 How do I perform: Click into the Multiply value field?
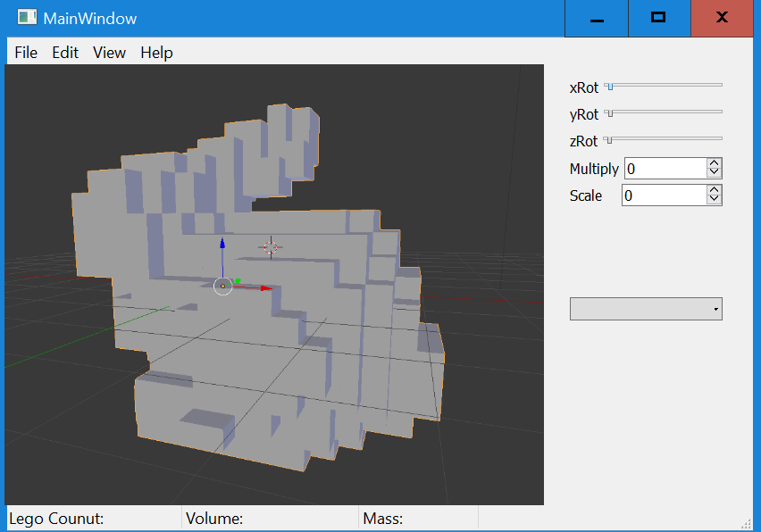click(665, 169)
